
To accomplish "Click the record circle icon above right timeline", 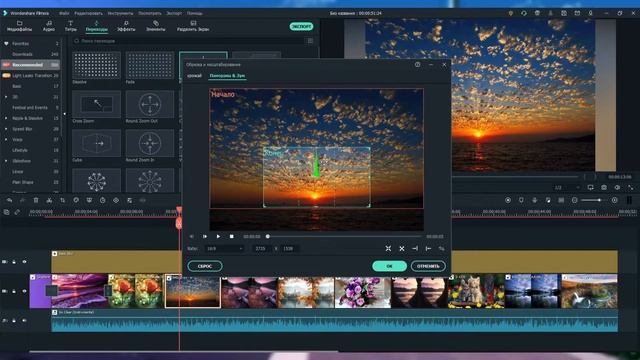I will pos(508,200).
